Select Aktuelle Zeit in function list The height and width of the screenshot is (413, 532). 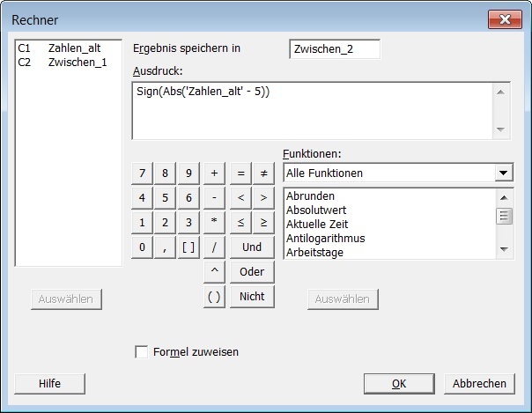click(390, 225)
